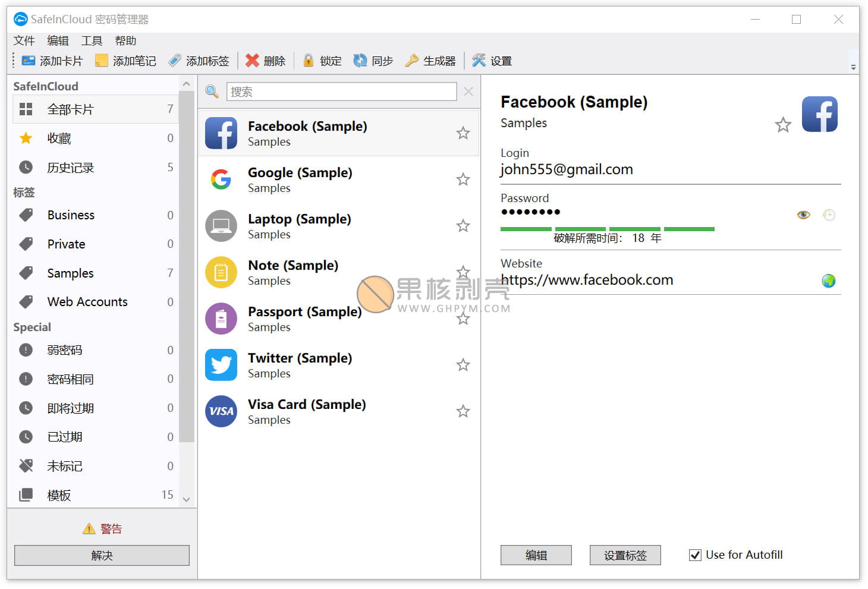Viewport: 868px width, 589px height.
Task: Open the 编辑 menu
Action: pyautogui.click(x=58, y=40)
